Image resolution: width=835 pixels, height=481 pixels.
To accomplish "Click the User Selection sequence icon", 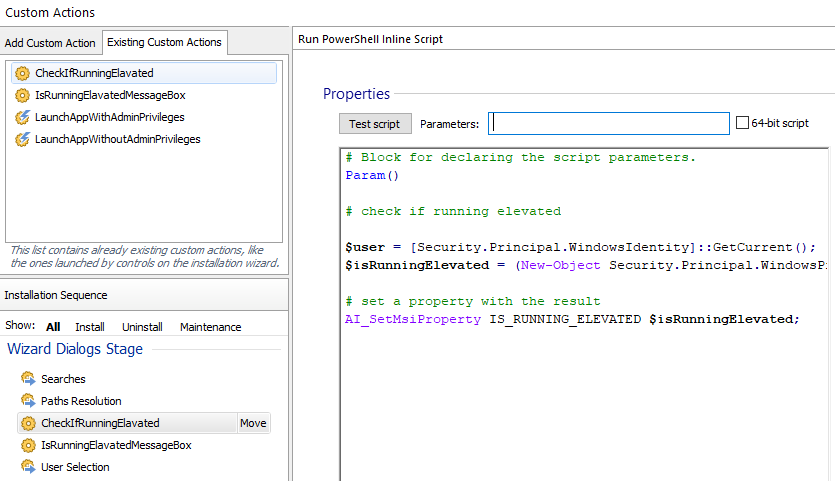I will [x=28, y=467].
